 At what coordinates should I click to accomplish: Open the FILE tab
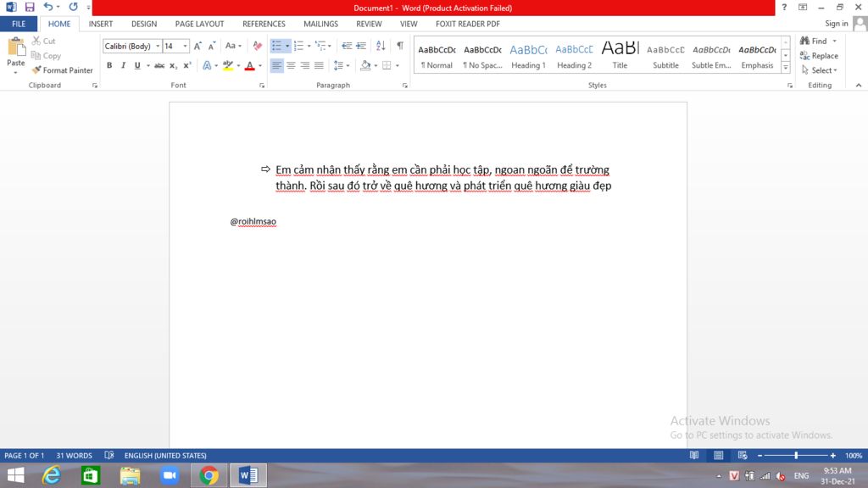19,24
